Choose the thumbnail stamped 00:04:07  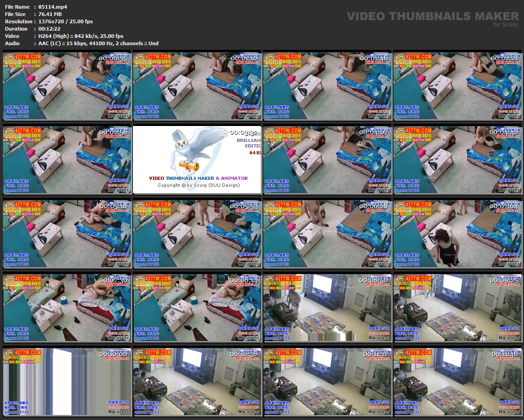tap(328, 160)
